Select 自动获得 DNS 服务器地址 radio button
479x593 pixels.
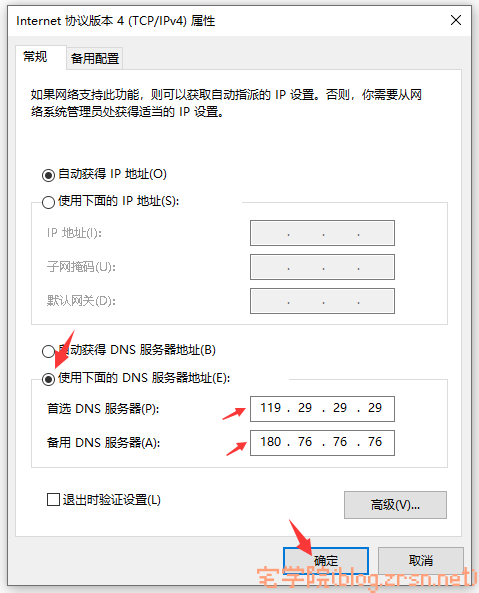(x=48, y=351)
